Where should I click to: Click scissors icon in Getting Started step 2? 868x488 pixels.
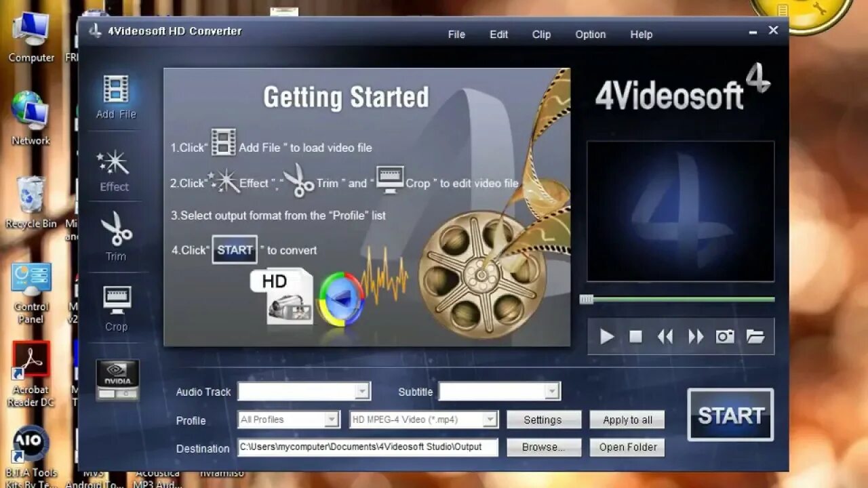click(298, 180)
